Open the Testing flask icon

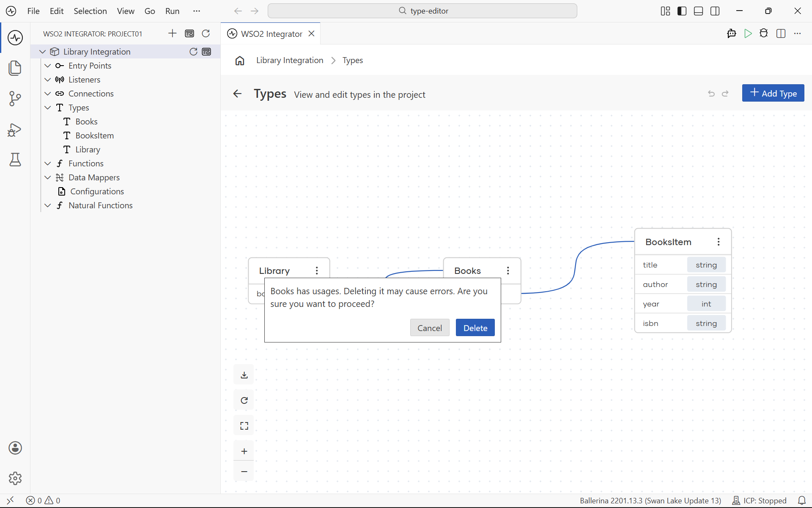(x=15, y=160)
